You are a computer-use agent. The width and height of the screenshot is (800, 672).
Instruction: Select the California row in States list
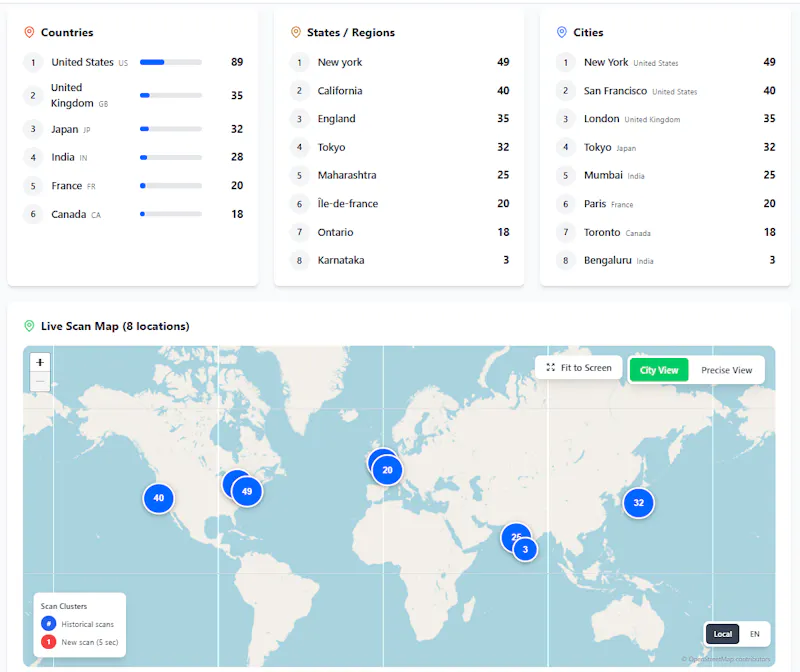point(399,90)
